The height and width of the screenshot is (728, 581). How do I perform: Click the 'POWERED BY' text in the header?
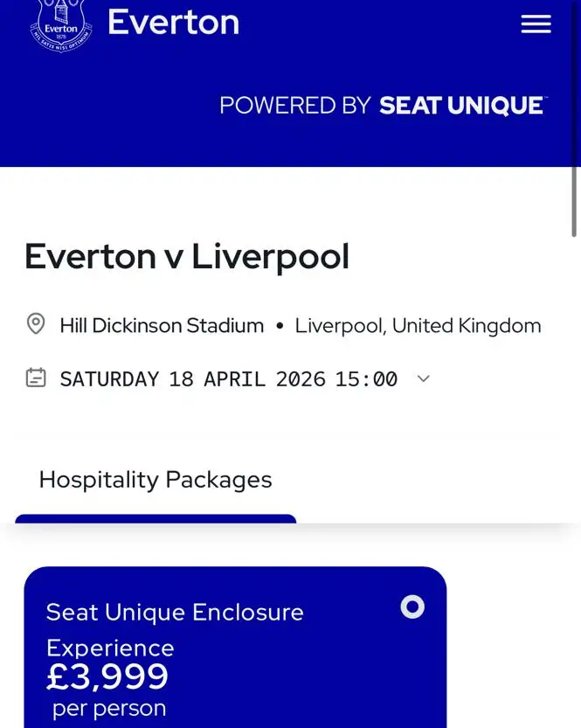[x=295, y=106]
